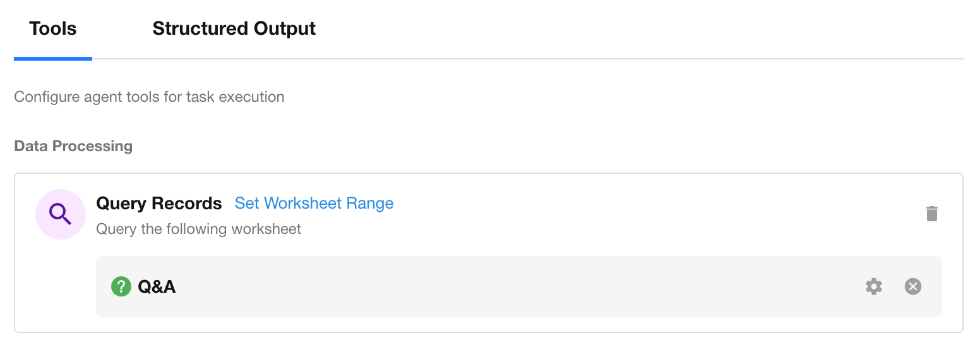
Task: Click the green question mark Q&A icon
Action: tap(121, 287)
